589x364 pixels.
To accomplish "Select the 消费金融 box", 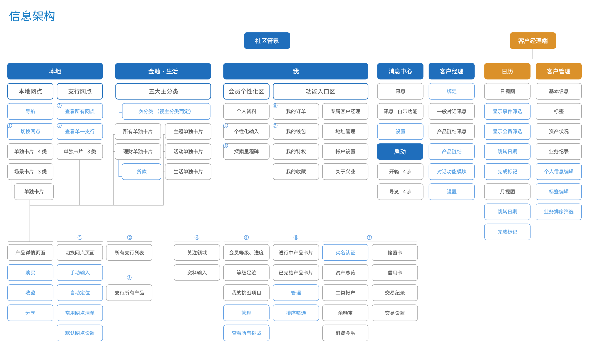I will click(345, 333).
